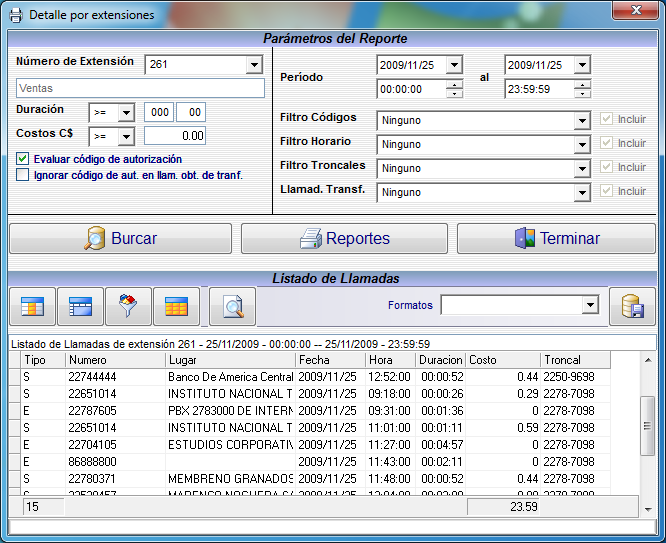
Task: Click the Ventas description field
Action: [140, 88]
